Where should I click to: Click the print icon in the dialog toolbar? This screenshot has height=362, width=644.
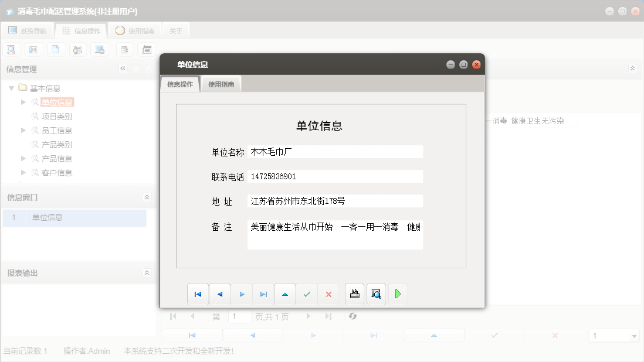[355, 293]
